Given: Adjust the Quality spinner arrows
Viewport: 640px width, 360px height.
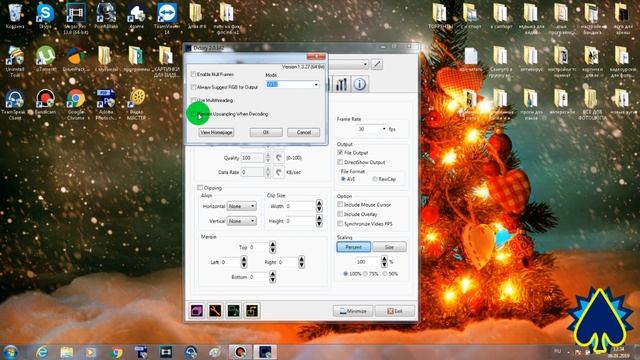Looking at the screenshot, I should 268,158.
